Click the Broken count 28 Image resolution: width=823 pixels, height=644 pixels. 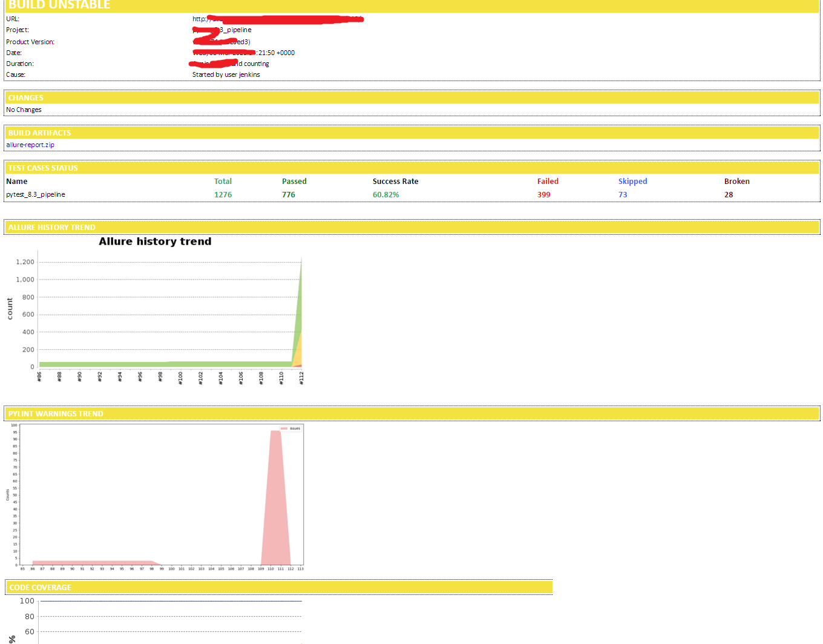pos(728,195)
